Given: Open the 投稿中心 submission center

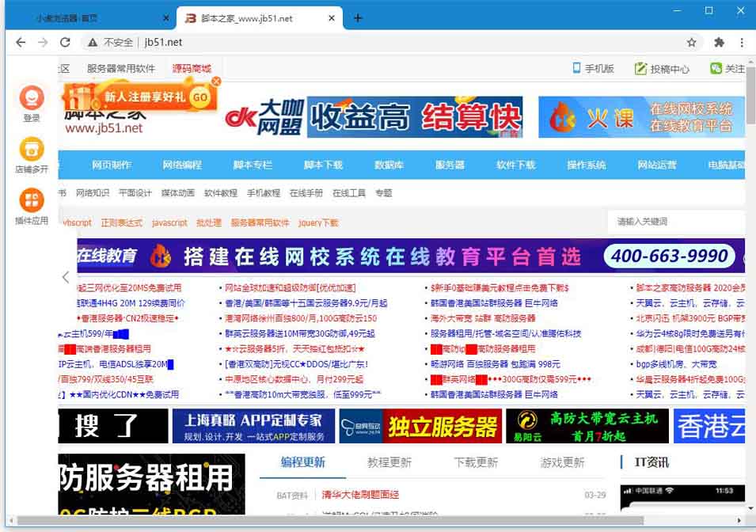Looking at the screenshot, I should (662, 69).
